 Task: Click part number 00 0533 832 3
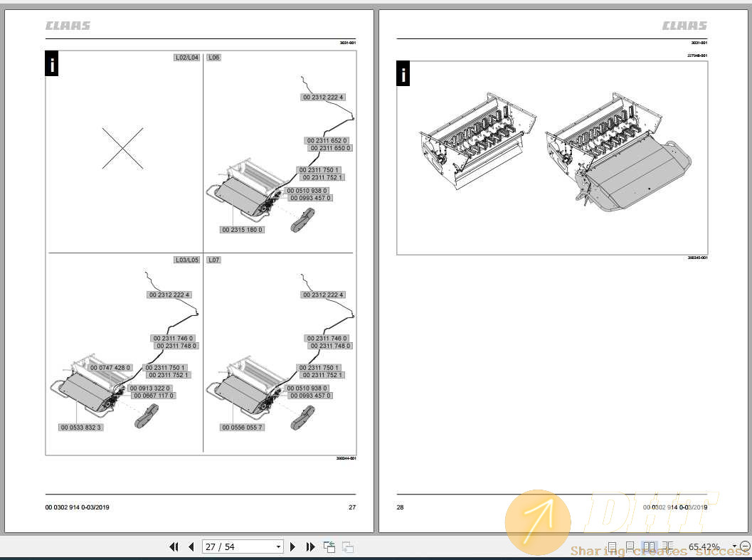[81, 427]
